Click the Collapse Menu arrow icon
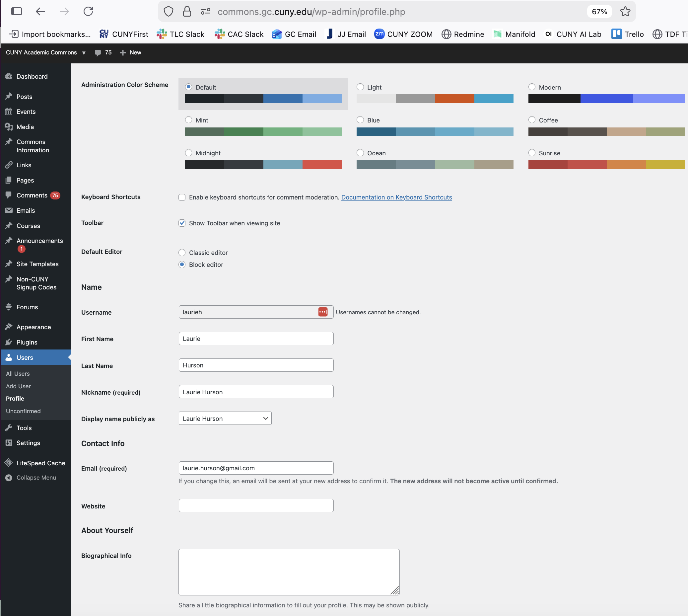This screenshot has width=688, height=616. [x=9, y=478]
